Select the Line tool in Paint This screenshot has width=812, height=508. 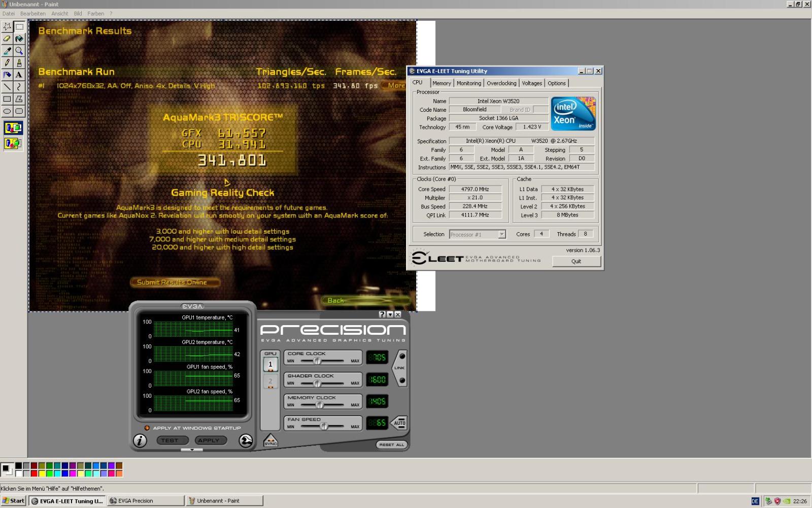[x=7, y=87]
